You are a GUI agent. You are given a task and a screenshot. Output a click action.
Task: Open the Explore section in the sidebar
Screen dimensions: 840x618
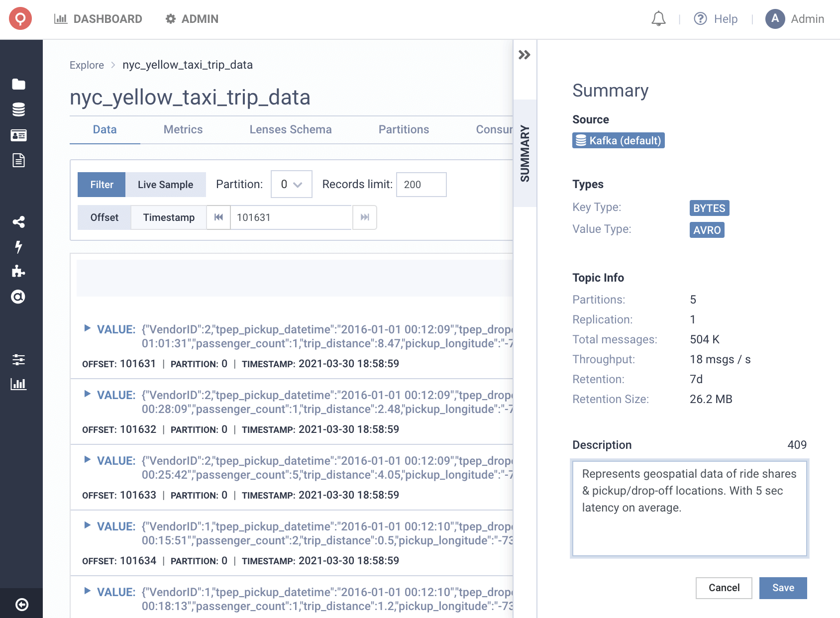tap(19, 84)
